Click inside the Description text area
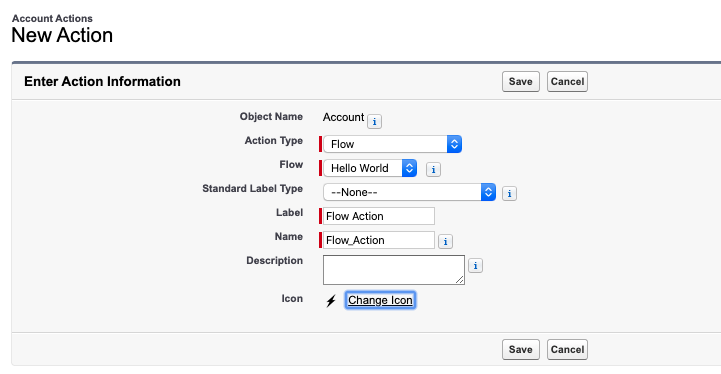This screenshot has width=721, height=374. pos(394,270)
